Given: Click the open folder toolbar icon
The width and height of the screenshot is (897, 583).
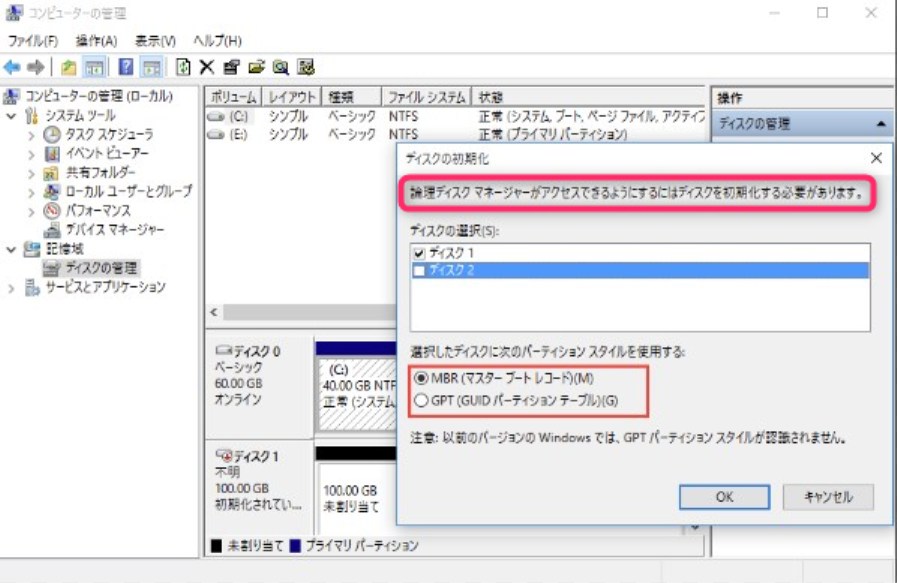Looking at the screenshot, I should pos(256,67).
